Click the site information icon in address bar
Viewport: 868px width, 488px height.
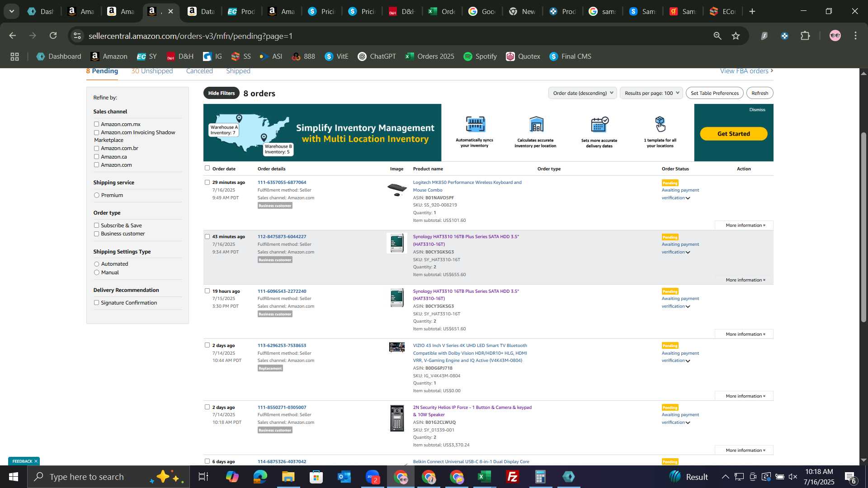[x=77, y=36]
